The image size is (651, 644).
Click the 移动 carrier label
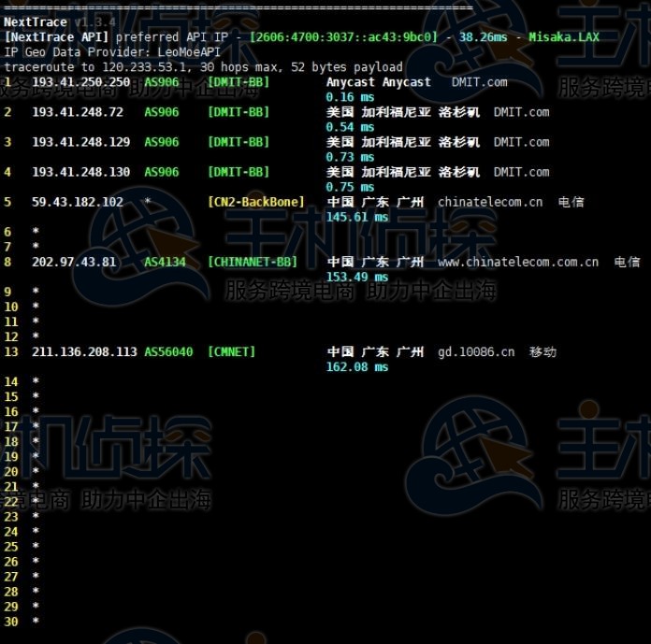[x=542, y=351]
